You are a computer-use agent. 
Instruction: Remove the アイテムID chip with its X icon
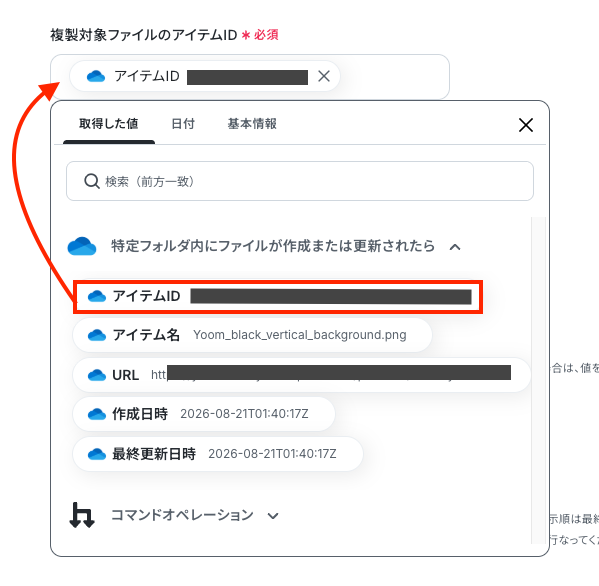[324, 76]
